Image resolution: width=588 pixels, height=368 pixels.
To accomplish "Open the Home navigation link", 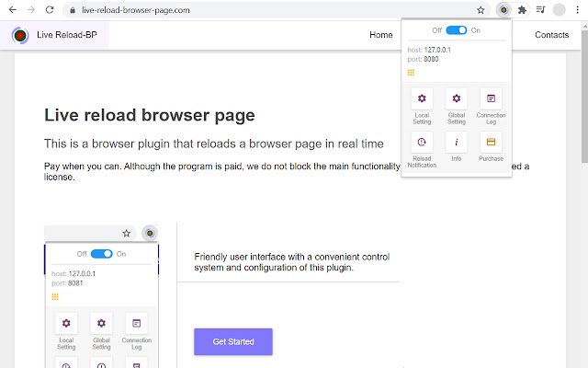I will (381, 35).
